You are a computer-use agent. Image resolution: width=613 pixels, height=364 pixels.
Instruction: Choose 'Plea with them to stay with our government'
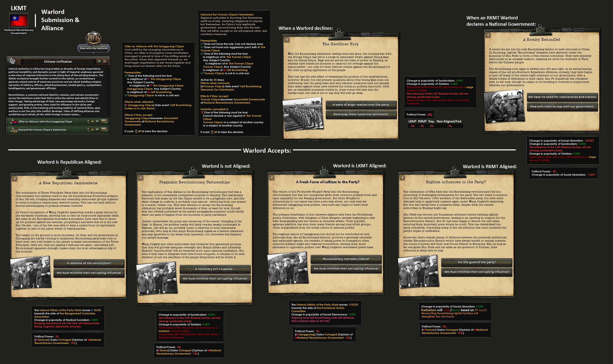click(562, 107)
